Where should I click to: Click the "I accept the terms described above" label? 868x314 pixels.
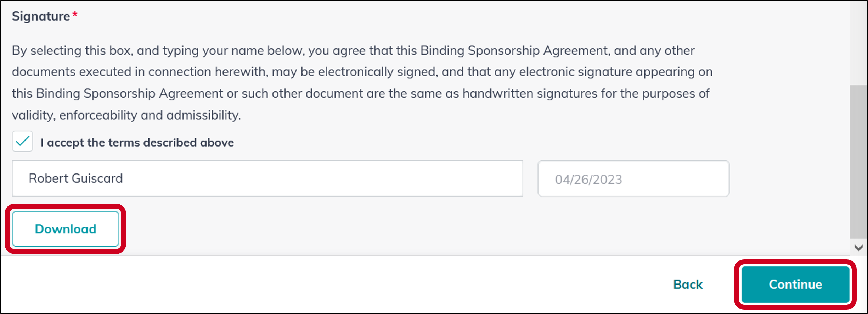coord(137,143)
